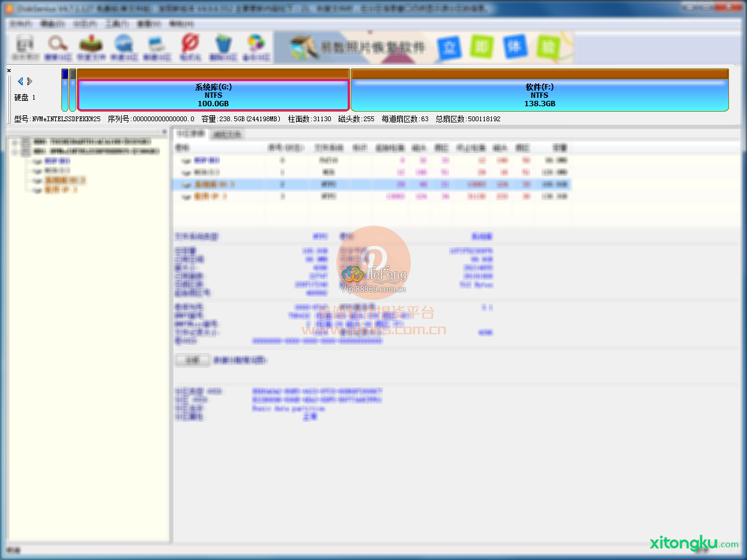
Task: Click the Delete Partition trash bin icon
Action: coord(223,48)
